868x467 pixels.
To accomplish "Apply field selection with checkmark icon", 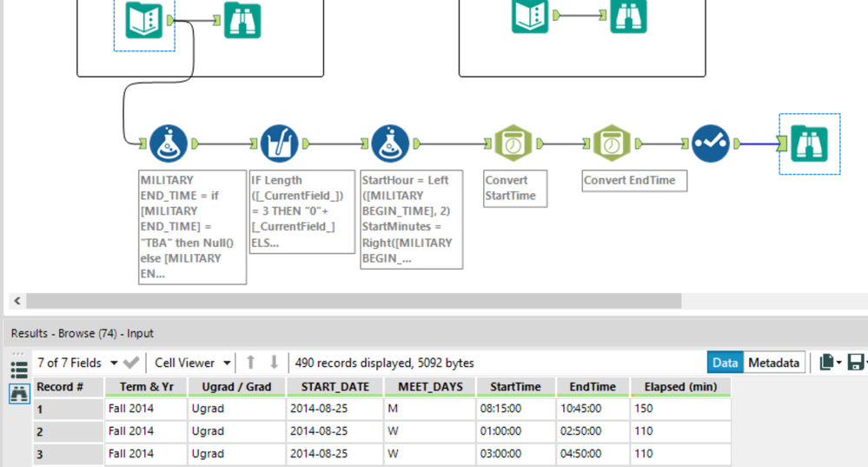I will 131,363.
